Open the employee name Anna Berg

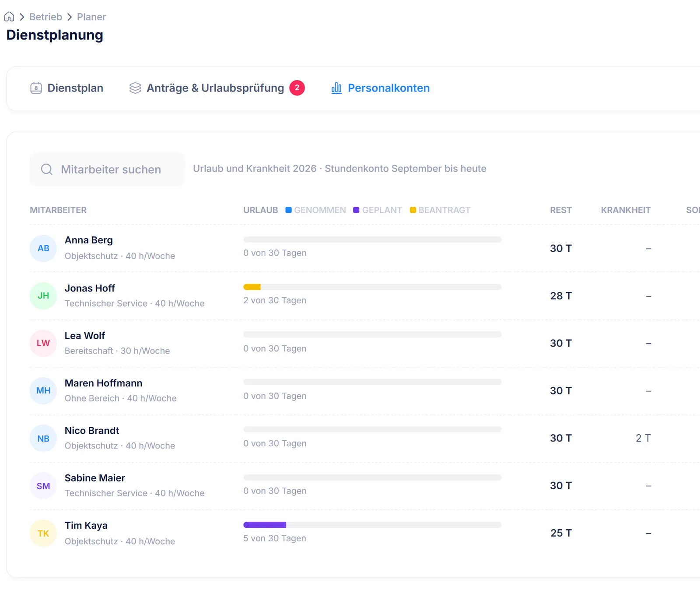tap(89, 240)
